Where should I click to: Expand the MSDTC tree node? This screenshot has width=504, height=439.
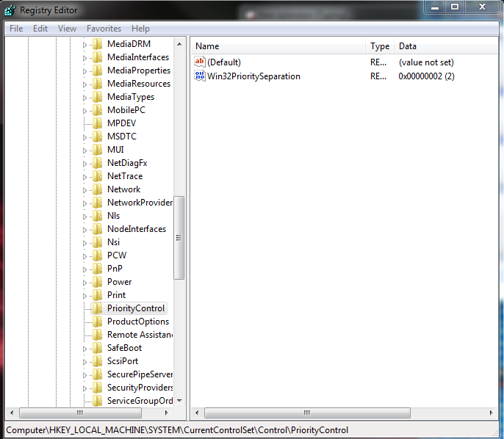84,137
